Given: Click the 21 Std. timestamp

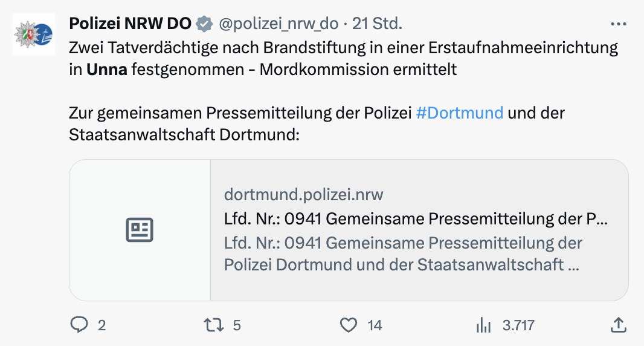Looking at the screenshot, I should [377, 24].
